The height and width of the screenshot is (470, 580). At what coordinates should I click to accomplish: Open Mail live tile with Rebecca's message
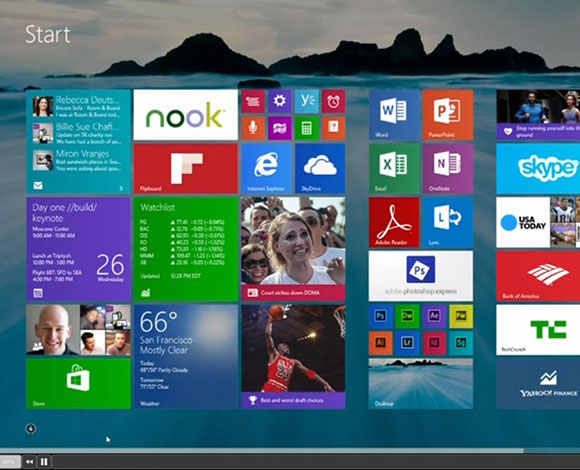pos(78,142)
